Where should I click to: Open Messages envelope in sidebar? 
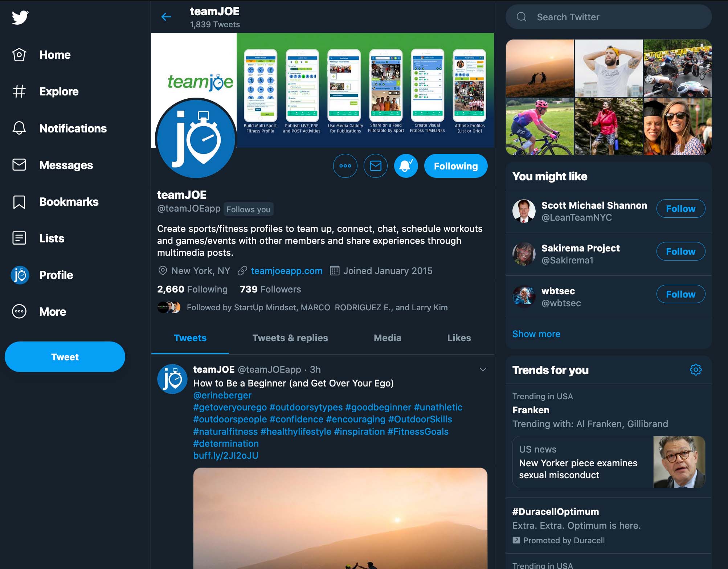pyautogui.click(x=19, y=165)
